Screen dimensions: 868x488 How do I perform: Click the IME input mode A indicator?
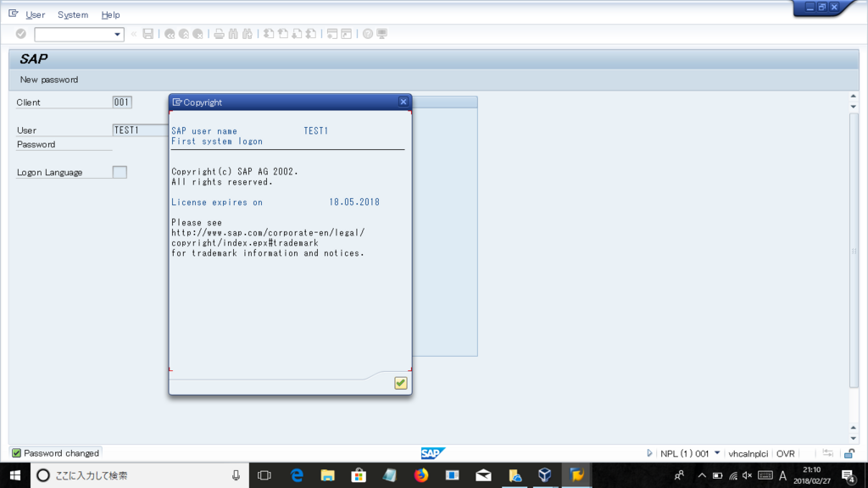click(782, 475)
